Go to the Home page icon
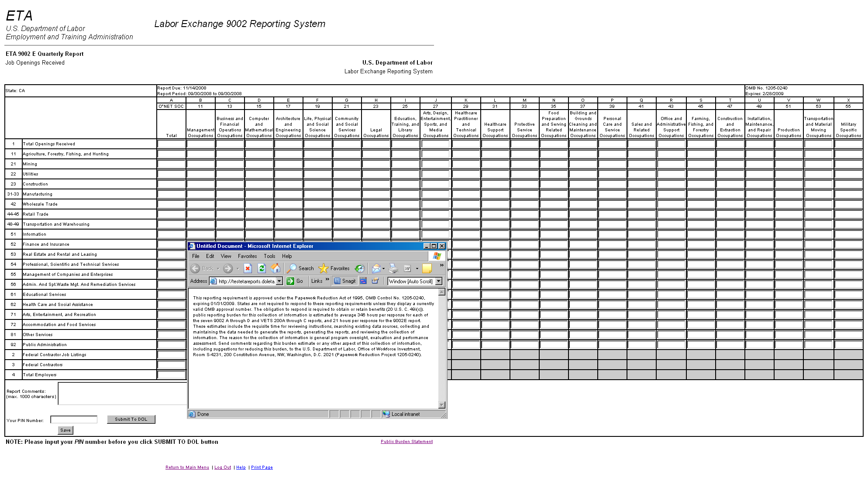Screen dimensions: 868x477 click(x=276, y=268)
